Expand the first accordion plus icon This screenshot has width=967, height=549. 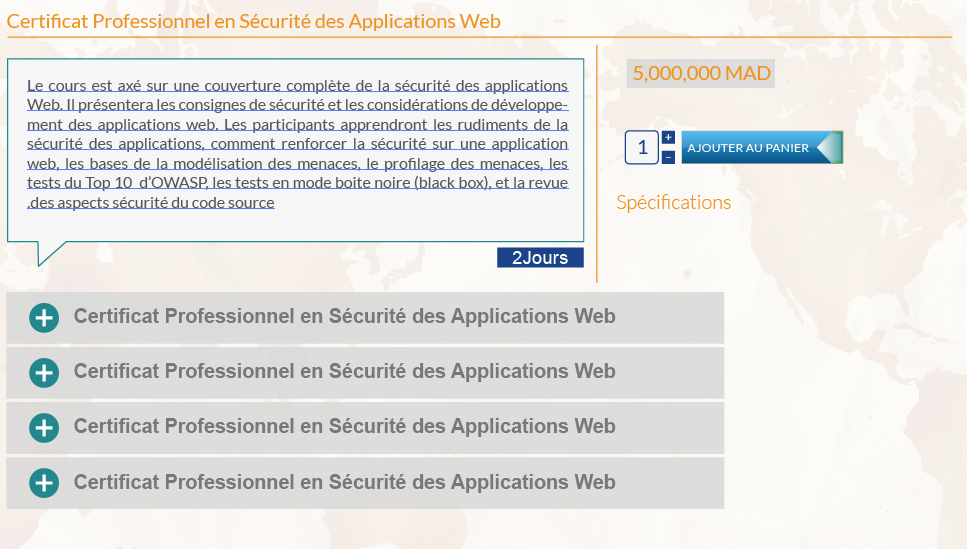click(x=43, y=318)
